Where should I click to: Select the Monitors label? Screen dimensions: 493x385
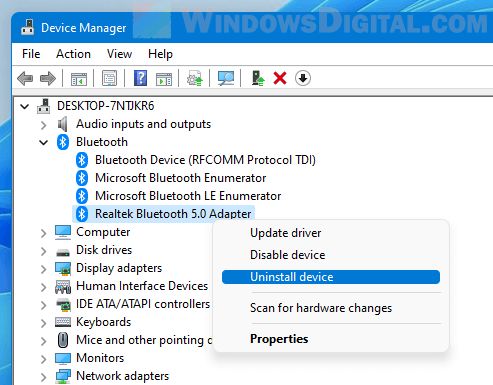click(100, 358)
